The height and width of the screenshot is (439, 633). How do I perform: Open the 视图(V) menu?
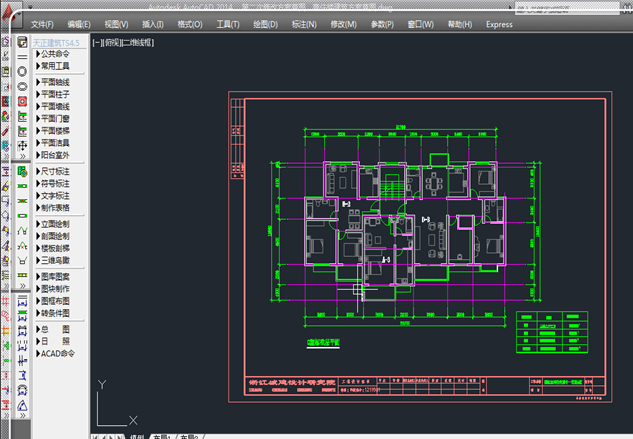(116, 25)
